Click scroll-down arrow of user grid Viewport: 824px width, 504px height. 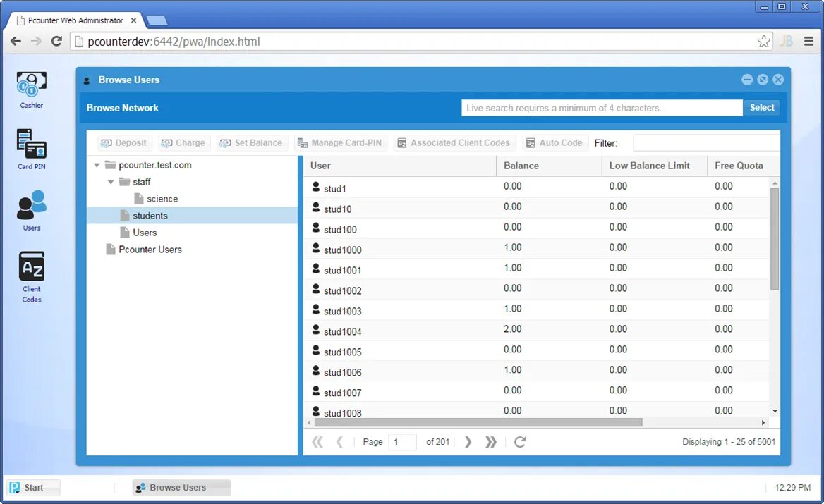(x=775, y=411)
